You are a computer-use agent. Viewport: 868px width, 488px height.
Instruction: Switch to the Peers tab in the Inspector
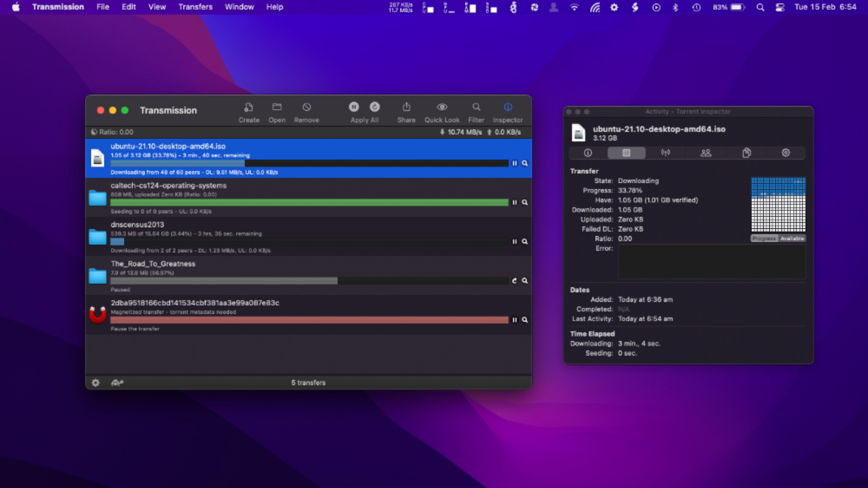tap(706, 153)
